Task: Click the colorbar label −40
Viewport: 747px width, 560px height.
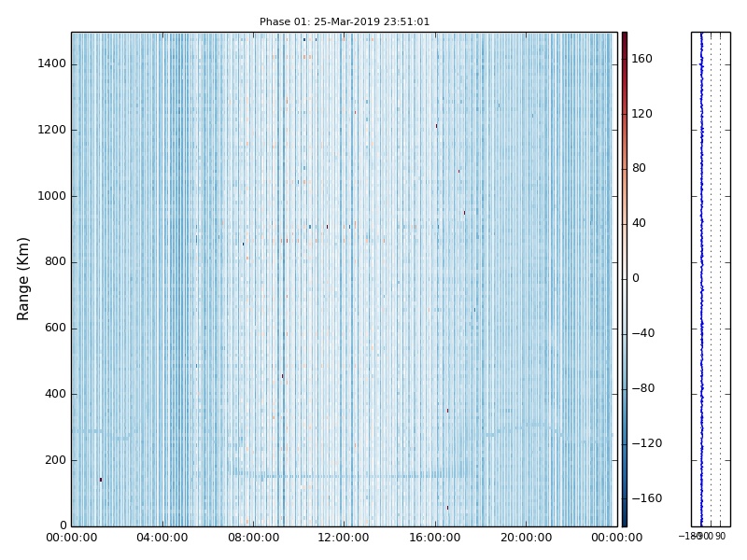Action: pyautogui.click(x=643, y=333)
